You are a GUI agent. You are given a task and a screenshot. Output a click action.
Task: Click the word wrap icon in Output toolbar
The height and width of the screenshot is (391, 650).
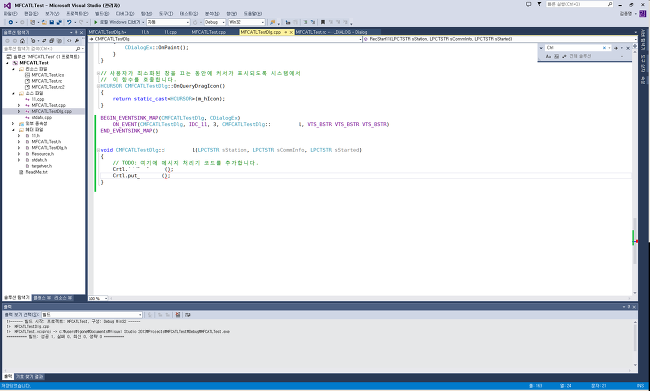point(188,315)
